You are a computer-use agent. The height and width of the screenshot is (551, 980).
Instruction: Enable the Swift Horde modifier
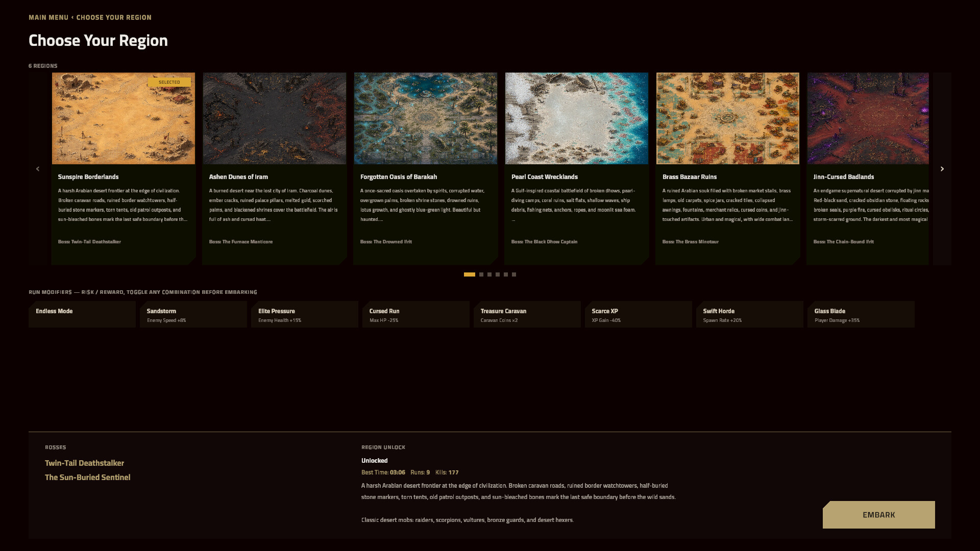click(x=750, y=314)
